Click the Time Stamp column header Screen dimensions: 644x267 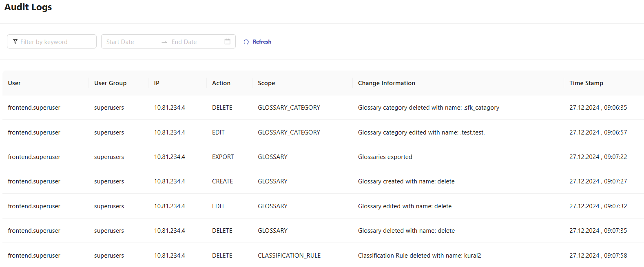tap(586, 83)
